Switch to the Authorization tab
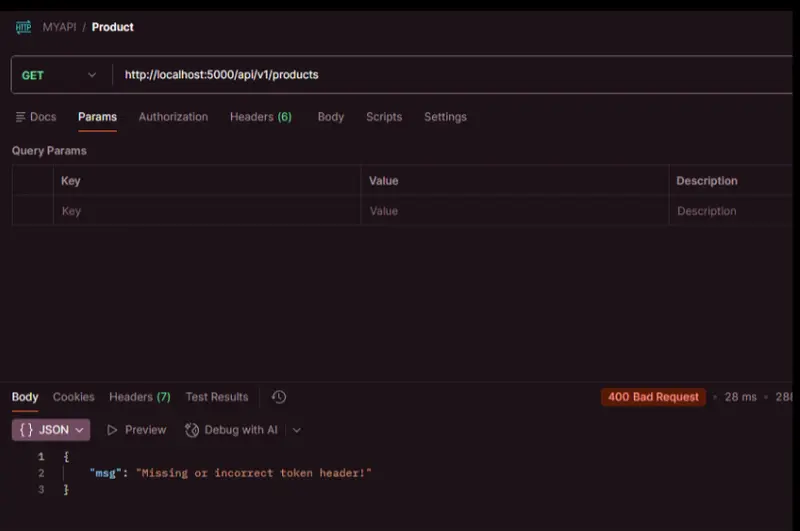Viewport: 800px width, 531px height. pyautogui.click(x=173, y=117)
